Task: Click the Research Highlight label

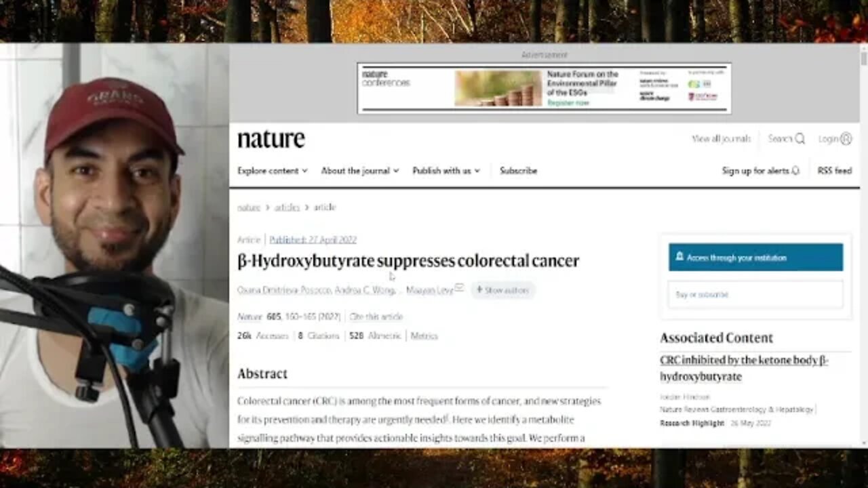Action: [692, 423]
